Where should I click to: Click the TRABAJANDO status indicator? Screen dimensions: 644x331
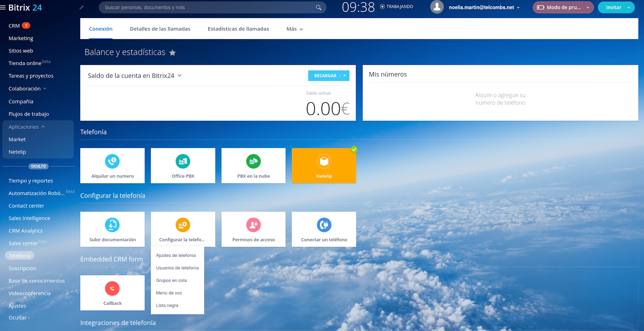pos(397,7)
